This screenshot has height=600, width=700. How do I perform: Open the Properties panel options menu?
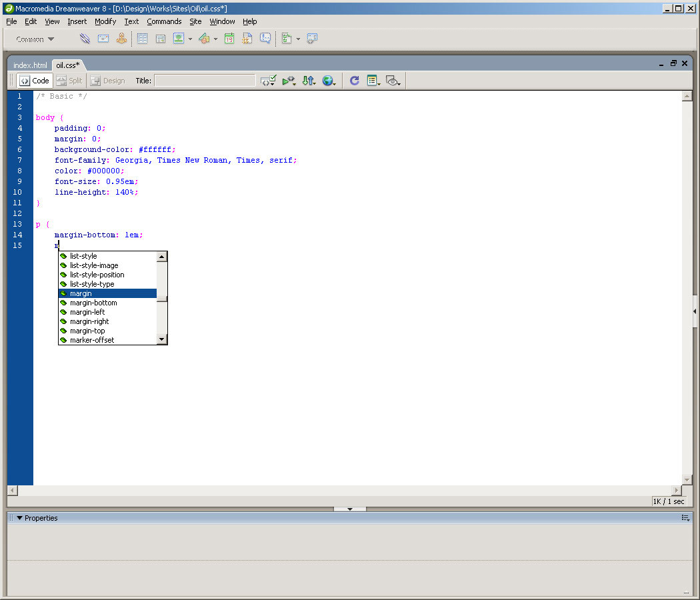pyautogui.click(x=686, y=518)
